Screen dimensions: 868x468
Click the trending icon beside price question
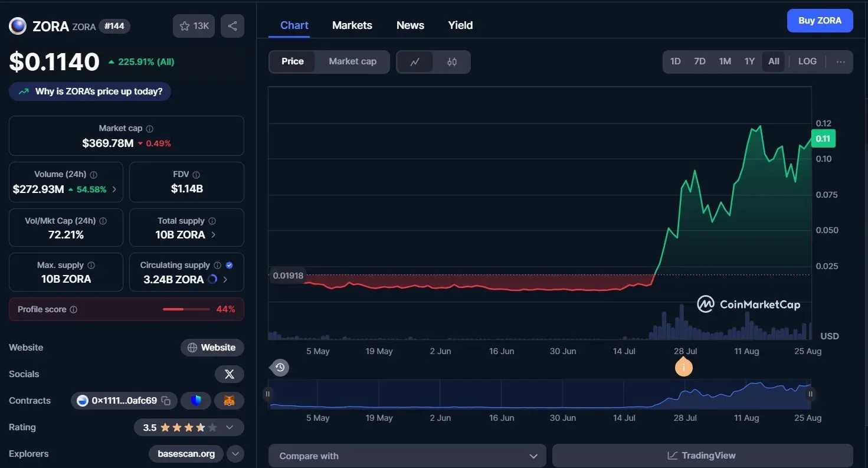pos(24,92)
